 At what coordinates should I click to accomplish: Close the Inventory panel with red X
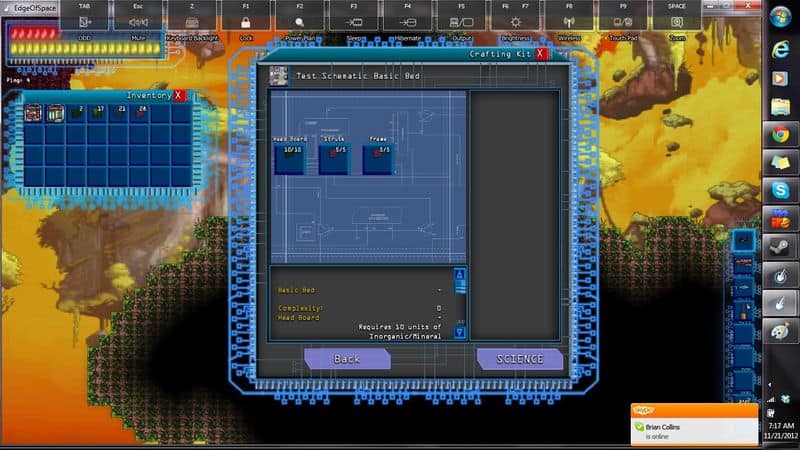tap(179, 95)
